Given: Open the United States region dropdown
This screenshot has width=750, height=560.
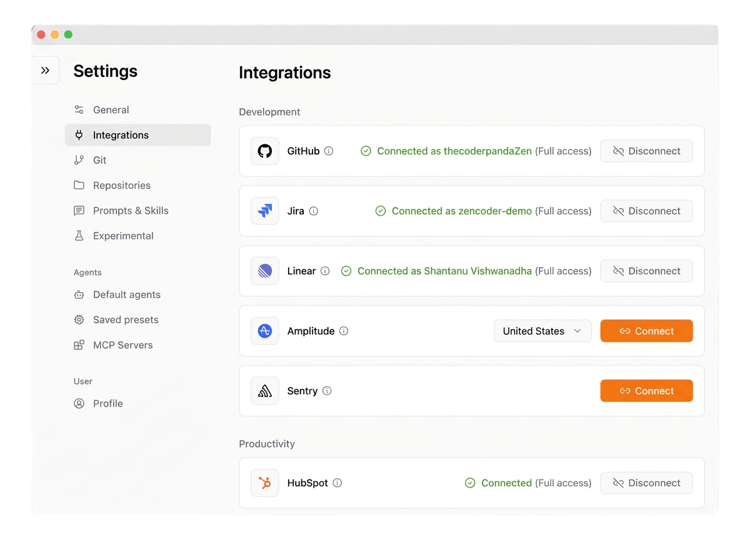Looking at the screenshot, I should [542, 331].
